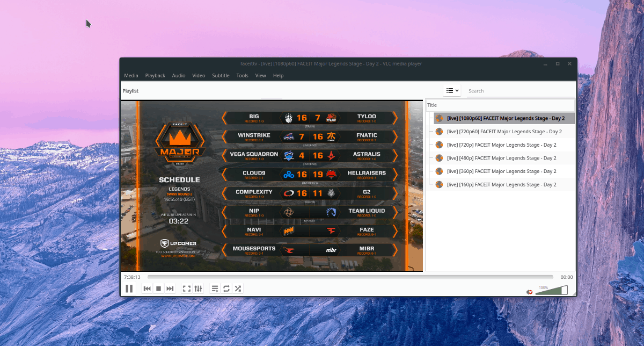Pause the stream with the pause button
The height and width of the screenshot is (346, 644).
click(129, 289)
